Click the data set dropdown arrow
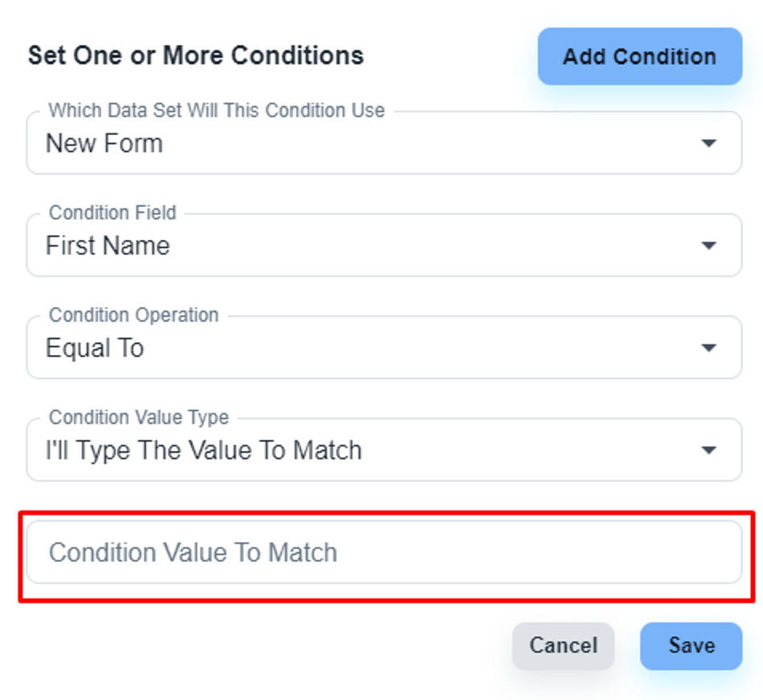The width and height of the screenshot is (763, 700). point(708,144)
